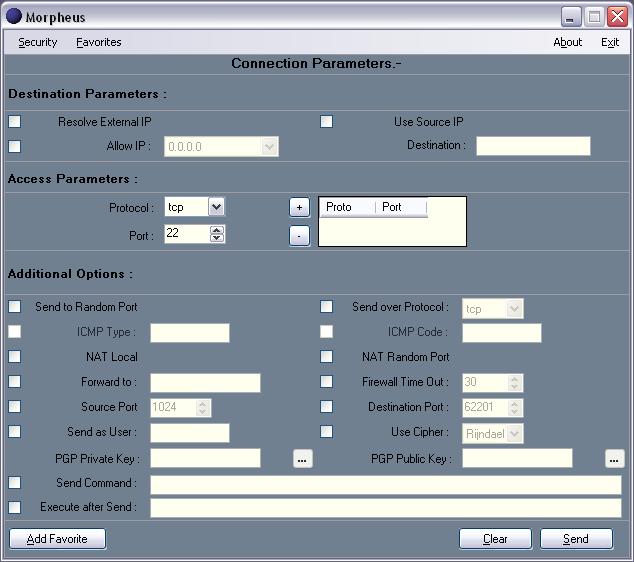Click the plus button to add protocol entry
Screen dimensions: 634x562
coord(299,207)
